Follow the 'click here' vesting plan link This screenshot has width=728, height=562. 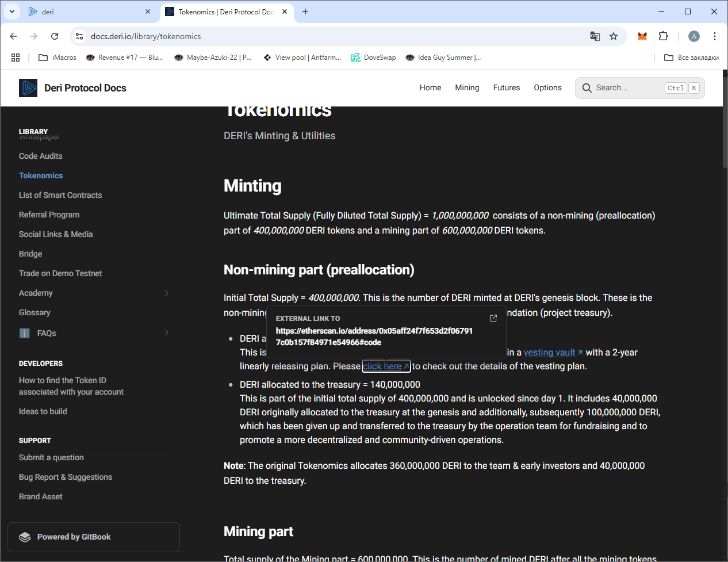pyautogui.click(x=386, y=366)
